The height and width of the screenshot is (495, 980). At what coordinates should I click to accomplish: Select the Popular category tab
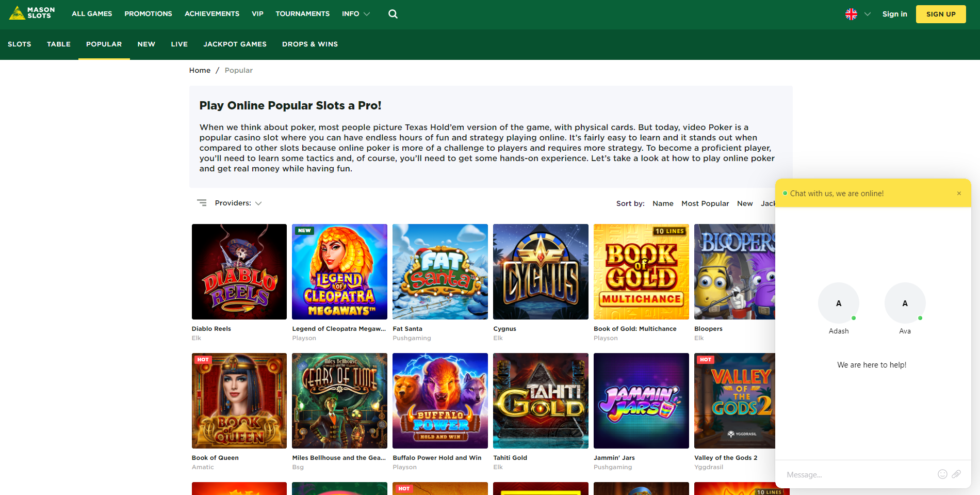(x=104, y=44)
